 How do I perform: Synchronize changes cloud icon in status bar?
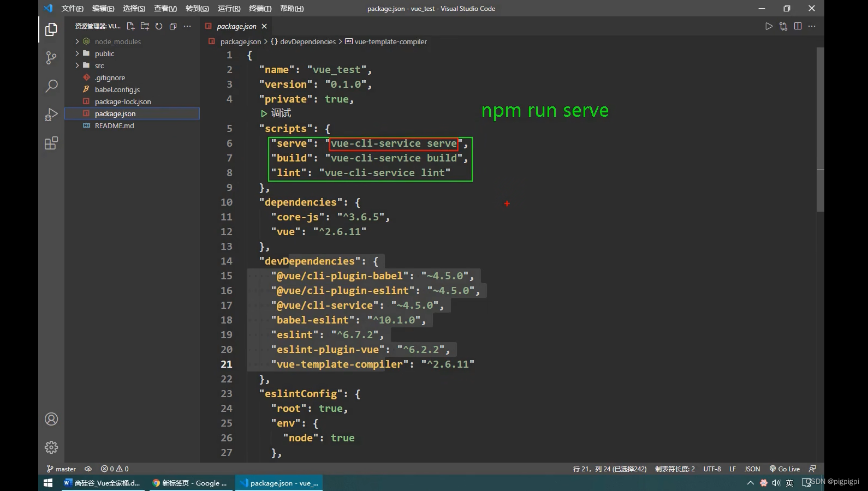coord(88,469)
